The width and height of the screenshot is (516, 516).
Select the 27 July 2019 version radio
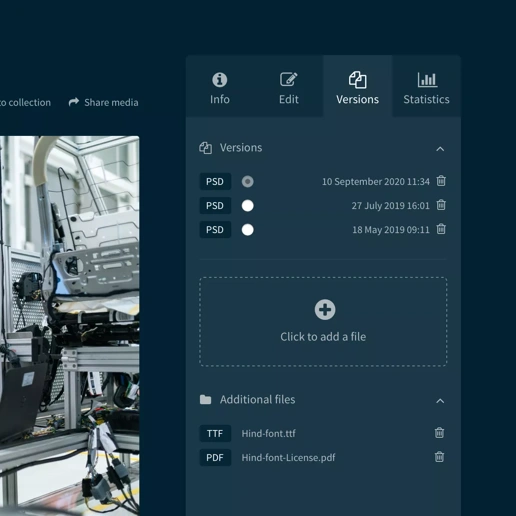click(247, 206)
